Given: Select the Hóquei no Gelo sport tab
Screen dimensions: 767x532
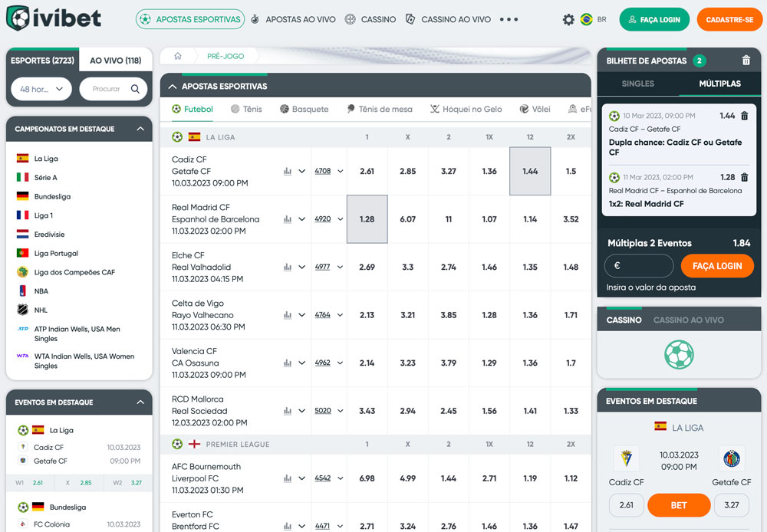Looking at the screenshot, I should [466, 109].
